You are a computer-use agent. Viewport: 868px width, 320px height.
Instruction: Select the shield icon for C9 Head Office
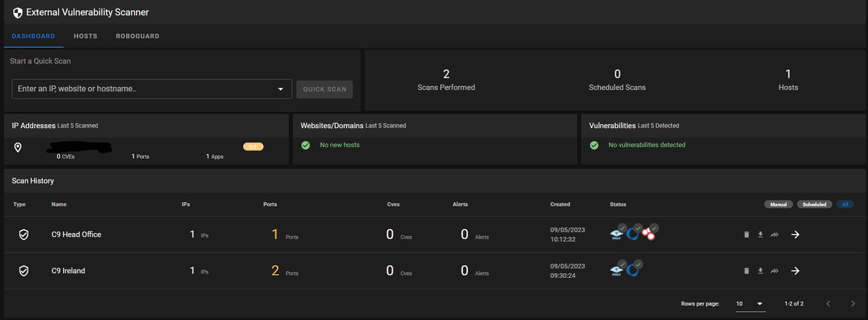coord(23,235)
